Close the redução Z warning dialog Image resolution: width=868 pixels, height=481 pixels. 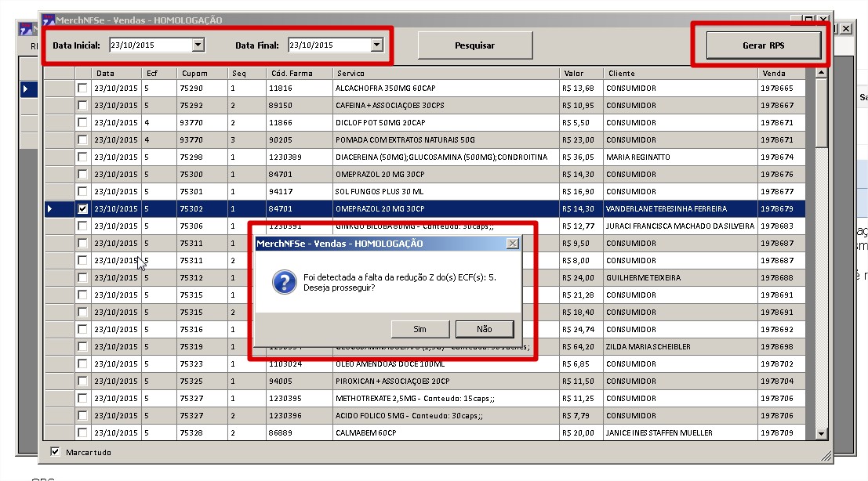click(x=513, y=244)
